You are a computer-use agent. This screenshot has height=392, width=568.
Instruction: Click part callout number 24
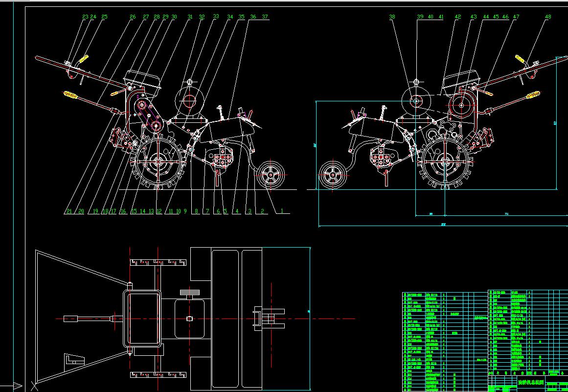pyautogui.click(x=93, y=17)
